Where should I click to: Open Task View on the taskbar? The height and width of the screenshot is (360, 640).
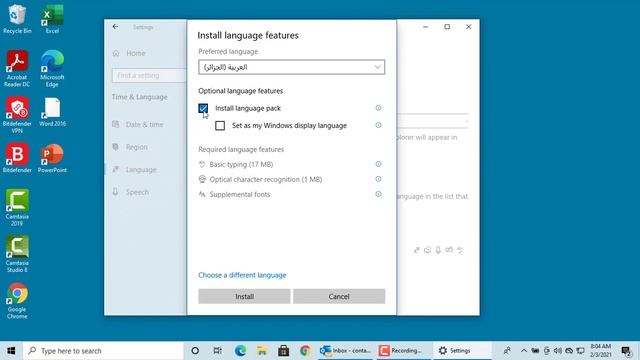[x=218, y=351]
